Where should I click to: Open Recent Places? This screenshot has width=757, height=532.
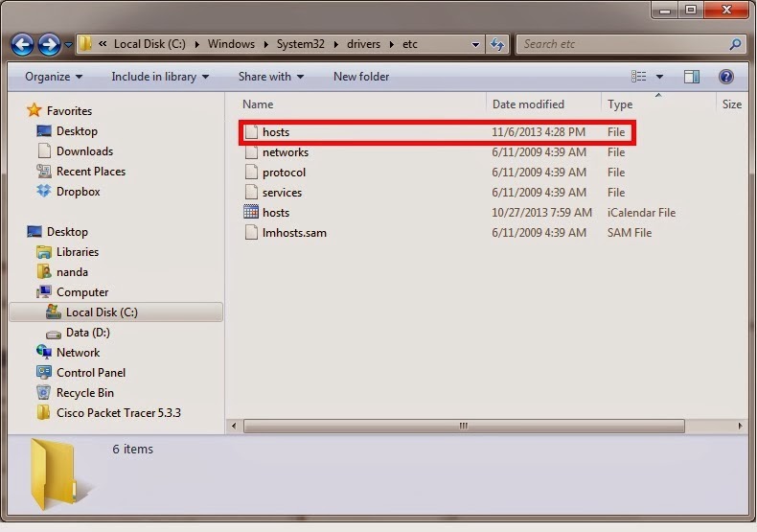click(81, 172)
